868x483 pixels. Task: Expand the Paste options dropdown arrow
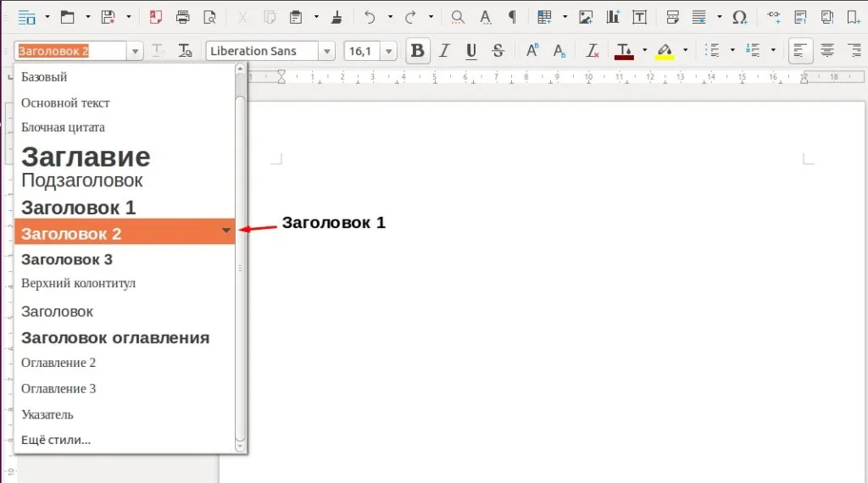[316, 17]
